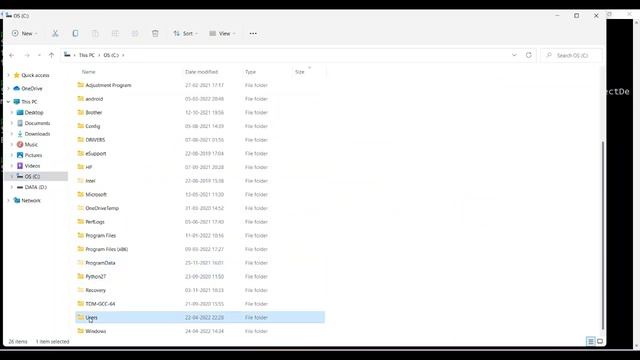Expand Quick access tree node
640x360 pixels.
9,75
